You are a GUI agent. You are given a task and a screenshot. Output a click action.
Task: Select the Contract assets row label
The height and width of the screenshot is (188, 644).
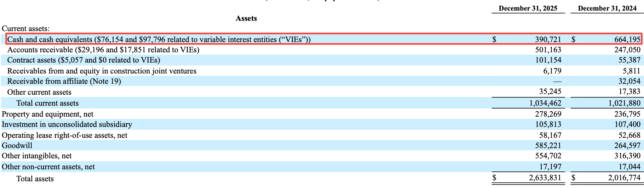[84, 60]
